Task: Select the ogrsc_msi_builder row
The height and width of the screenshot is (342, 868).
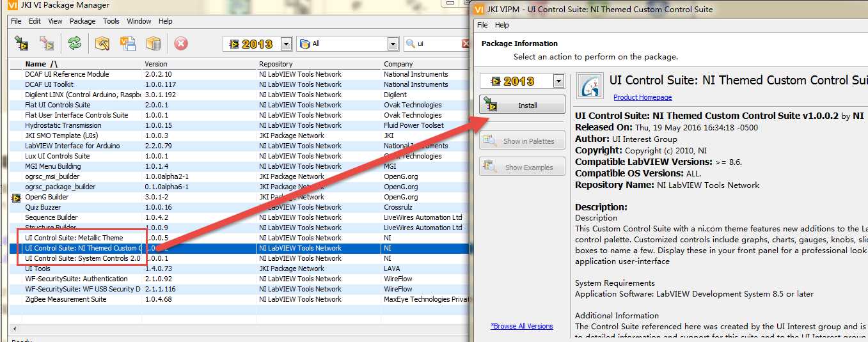Action: click(x=239, y=176)
